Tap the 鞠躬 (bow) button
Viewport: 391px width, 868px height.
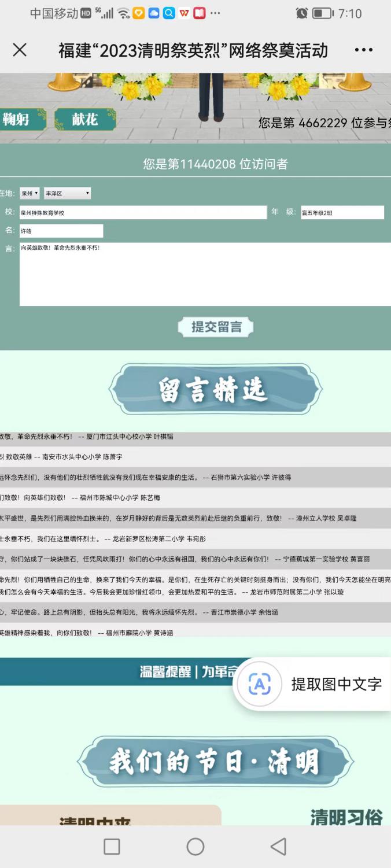click(x=22, y=120)
